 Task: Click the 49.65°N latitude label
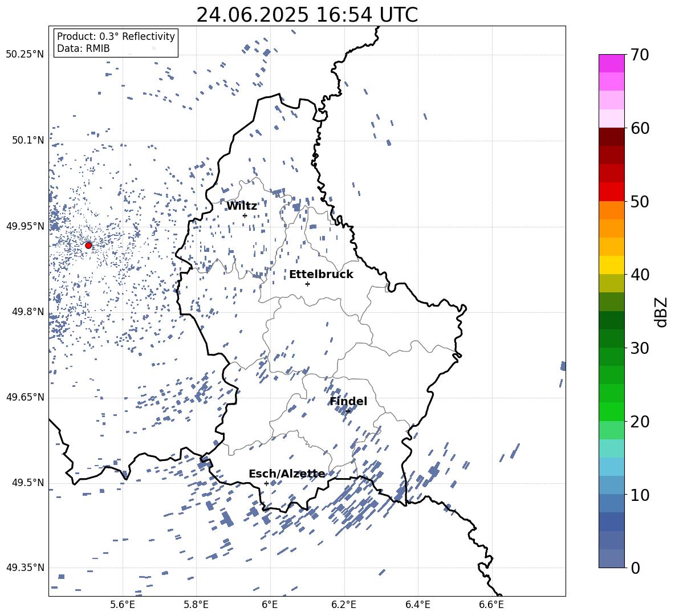point(25,397)
